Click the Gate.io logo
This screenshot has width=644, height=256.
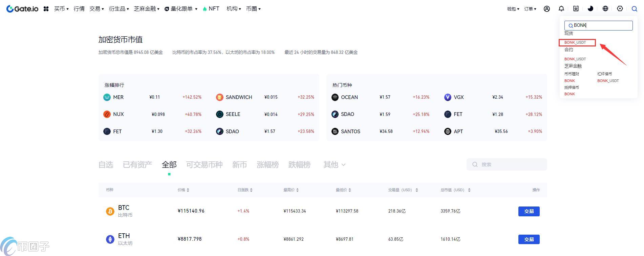22,9
